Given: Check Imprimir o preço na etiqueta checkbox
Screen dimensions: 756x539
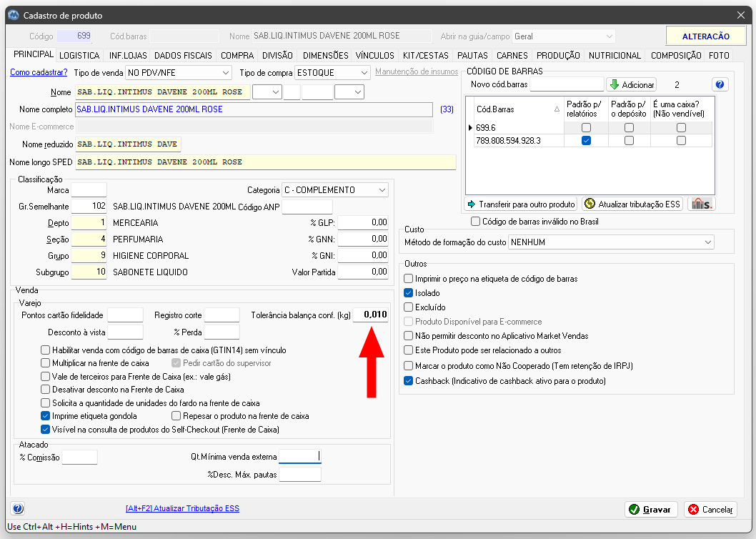Looking at the screenshot, I should click(x=409, y=278).
